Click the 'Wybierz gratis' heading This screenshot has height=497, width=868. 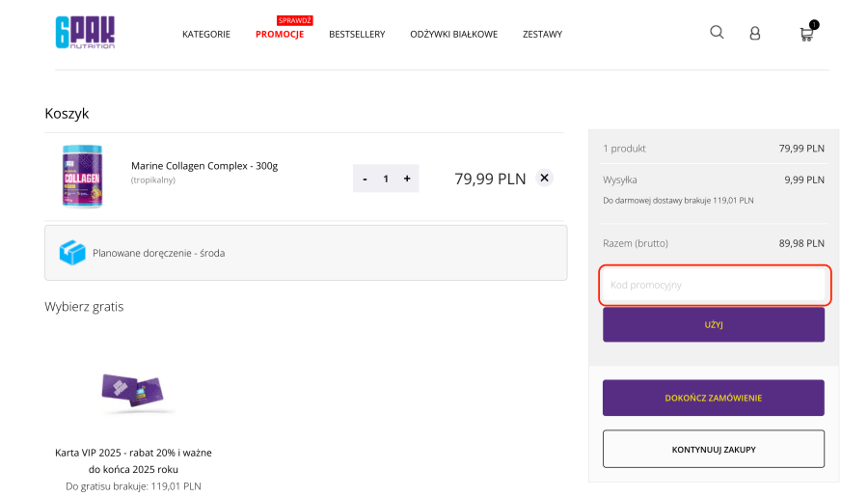point(84,306)
